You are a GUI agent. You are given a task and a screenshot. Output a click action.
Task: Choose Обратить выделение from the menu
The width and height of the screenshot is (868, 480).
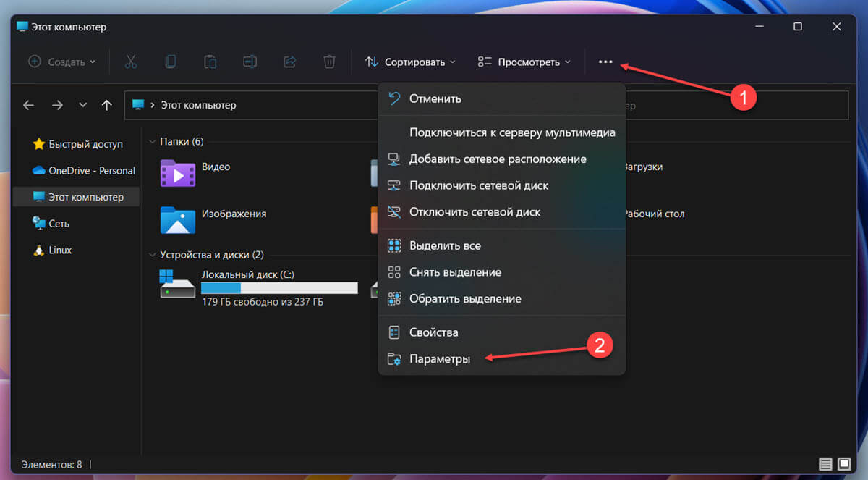(x=501, y=298)
